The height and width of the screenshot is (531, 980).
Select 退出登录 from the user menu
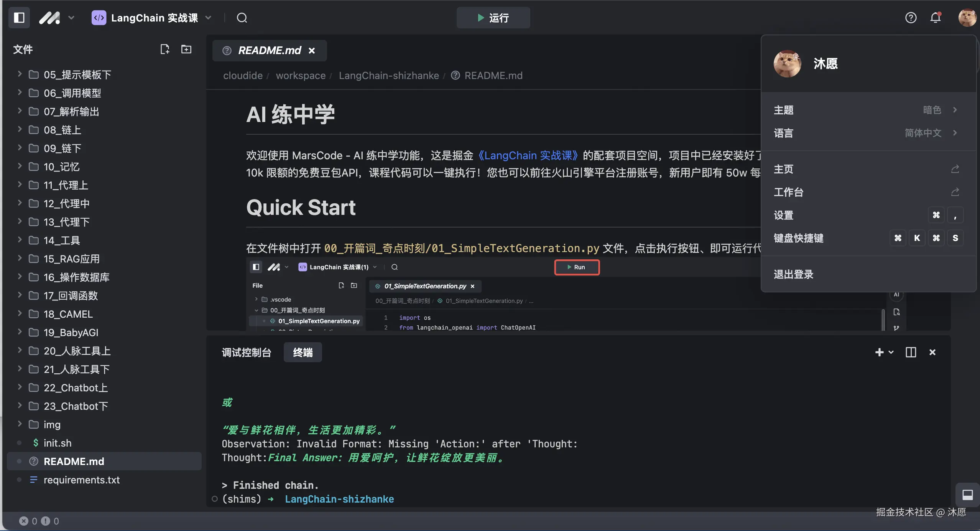(793, 274)
